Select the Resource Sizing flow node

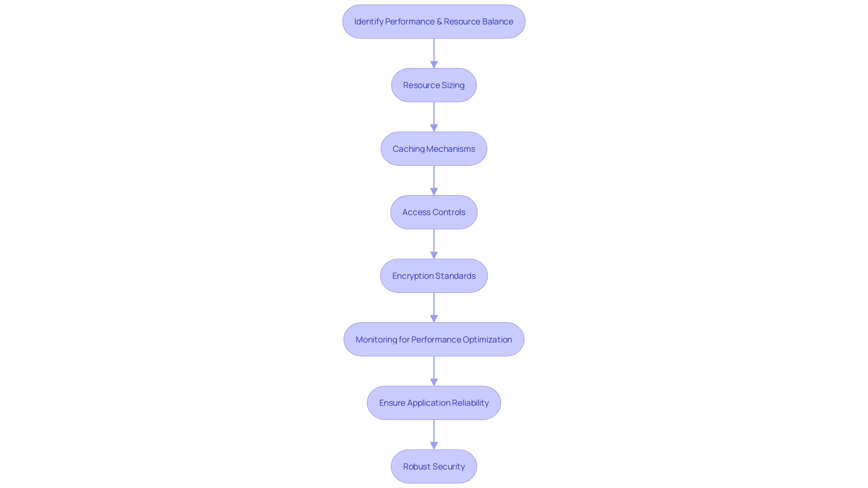(x=434, y=84)
